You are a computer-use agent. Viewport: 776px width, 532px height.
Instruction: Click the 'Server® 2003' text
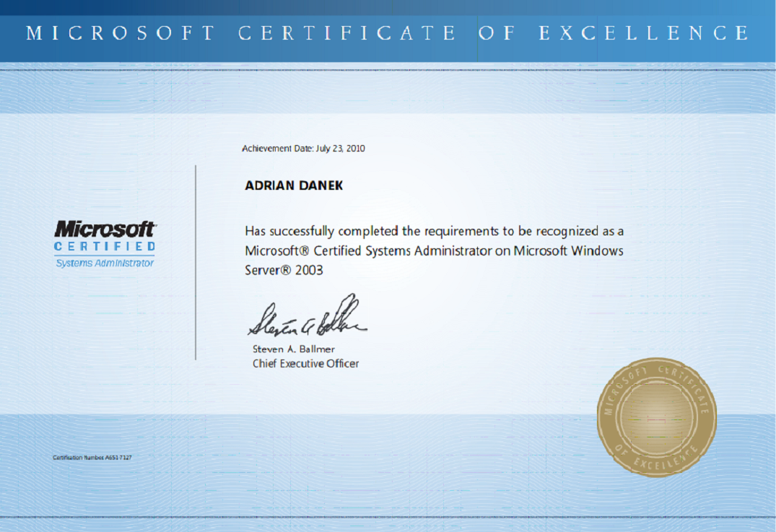coord(284,271)
